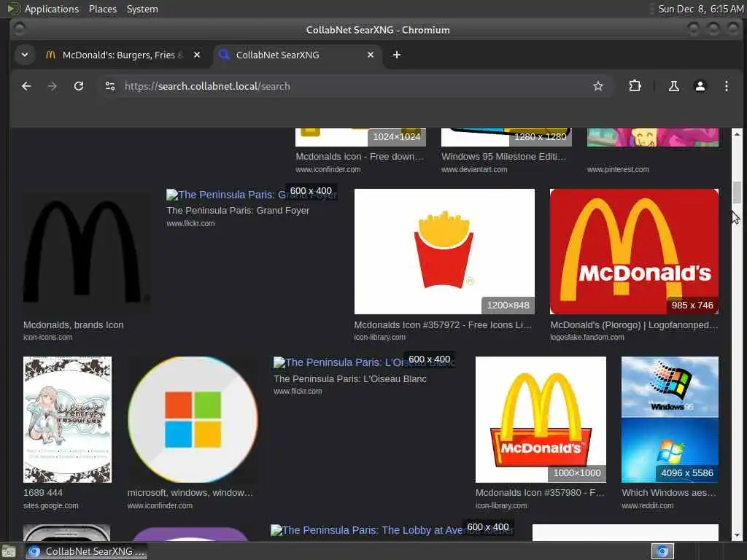
Task: Open the 1024×1024 Mcdonalds icon thumbnail
Action: (360, 137)
